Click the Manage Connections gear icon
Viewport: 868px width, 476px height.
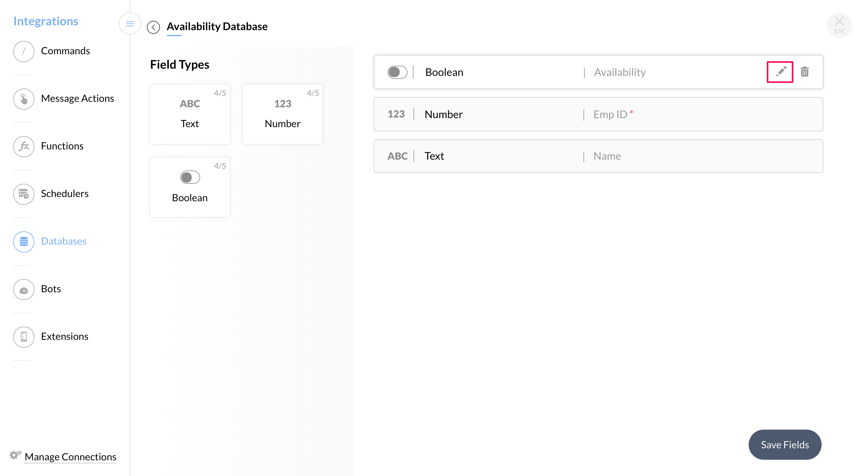coord(15,455)
